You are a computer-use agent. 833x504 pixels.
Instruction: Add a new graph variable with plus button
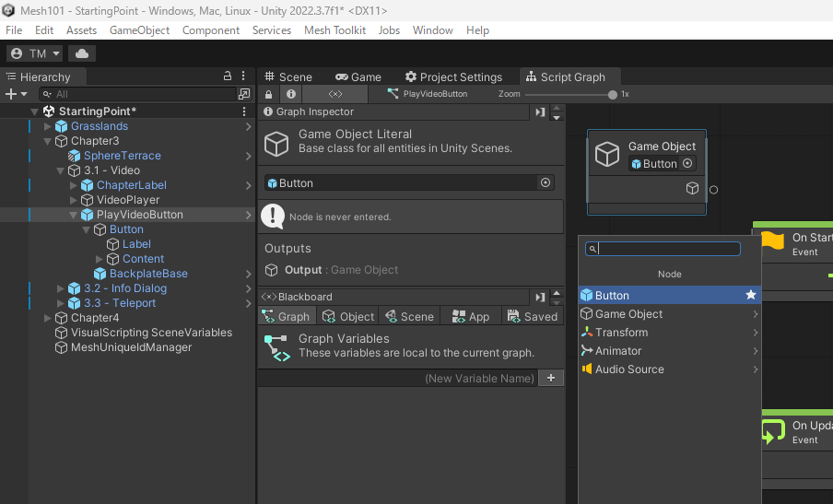click(551, 378)
